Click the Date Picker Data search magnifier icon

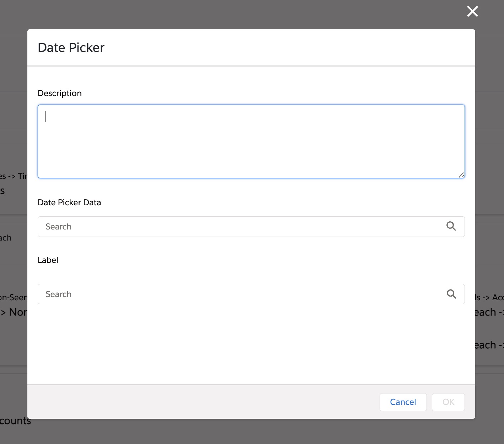451,226
